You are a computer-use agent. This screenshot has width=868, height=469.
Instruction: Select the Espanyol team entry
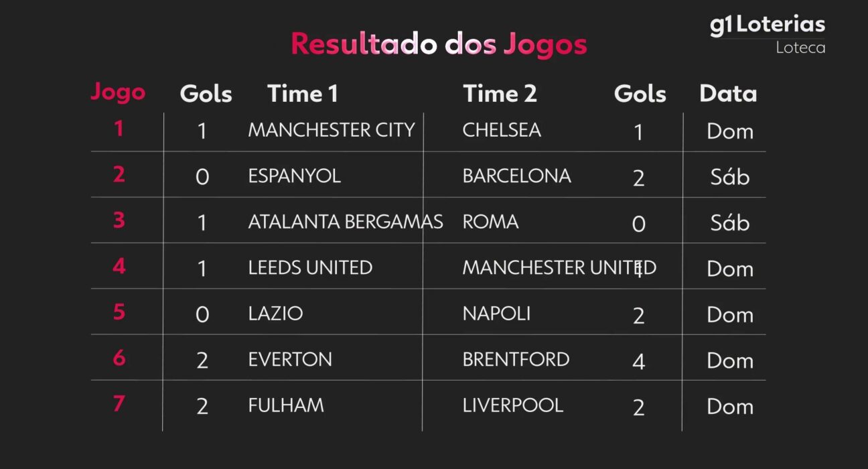pos(294,176)
